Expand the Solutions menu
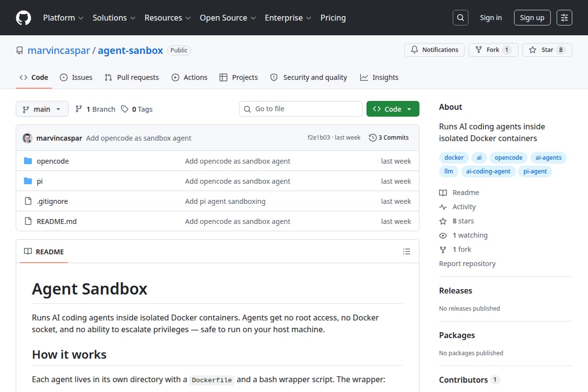588x392 pixels. (114, 18)
